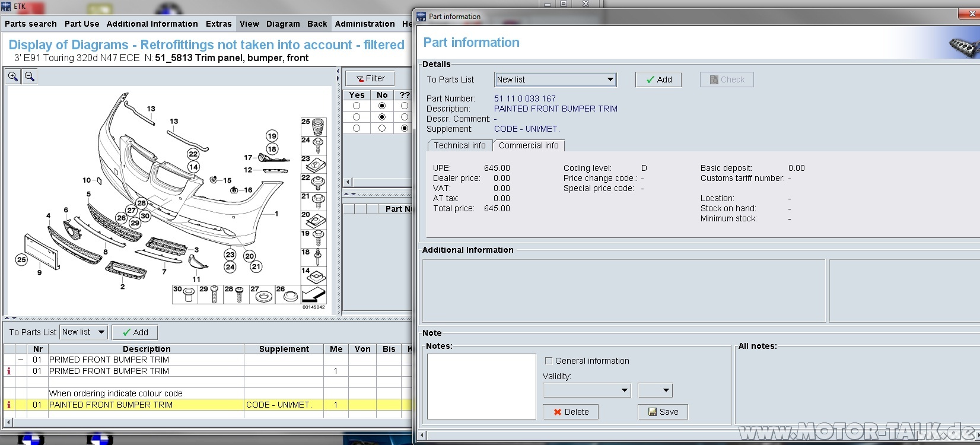
Task: Select No radio in second filter row
Action: tap(382, 117)
